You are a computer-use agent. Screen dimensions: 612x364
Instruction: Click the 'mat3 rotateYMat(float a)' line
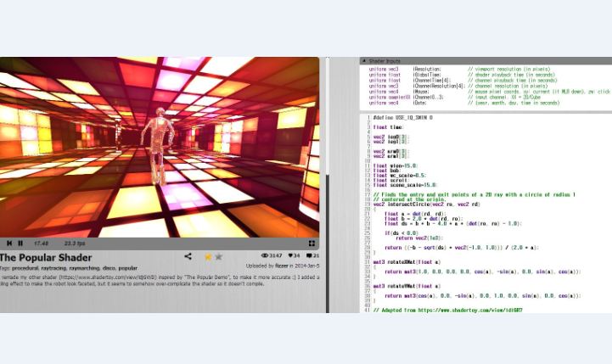(407, 286)
